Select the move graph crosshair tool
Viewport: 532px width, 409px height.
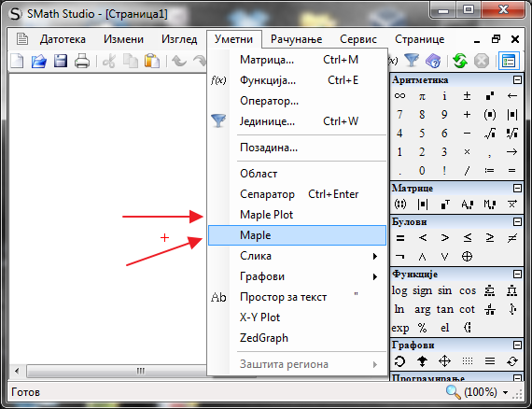(444, 361)
